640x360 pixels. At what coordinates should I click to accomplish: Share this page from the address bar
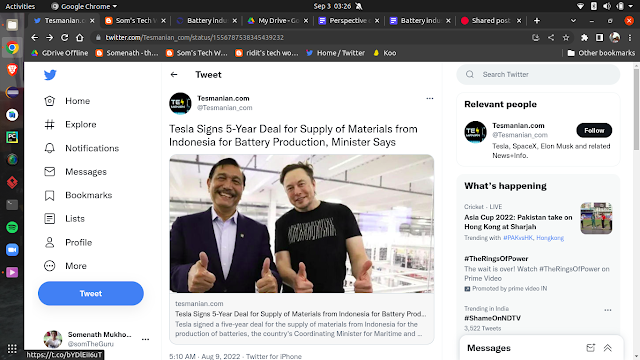[x=551, y=38]
